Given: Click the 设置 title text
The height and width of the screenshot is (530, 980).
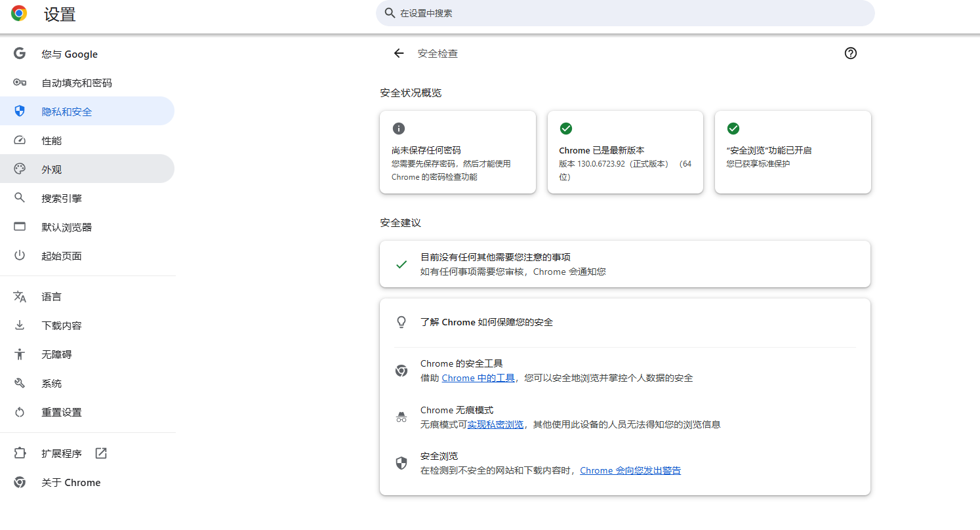Looking at the screenshot, I should (x=60, y=14).
